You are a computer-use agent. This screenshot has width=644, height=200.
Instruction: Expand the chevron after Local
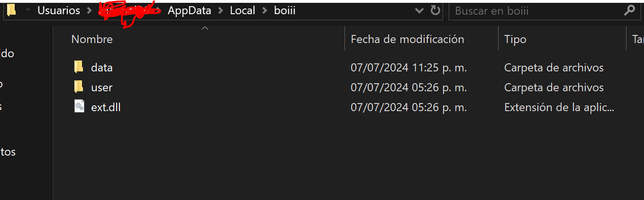tap(264, 10)
